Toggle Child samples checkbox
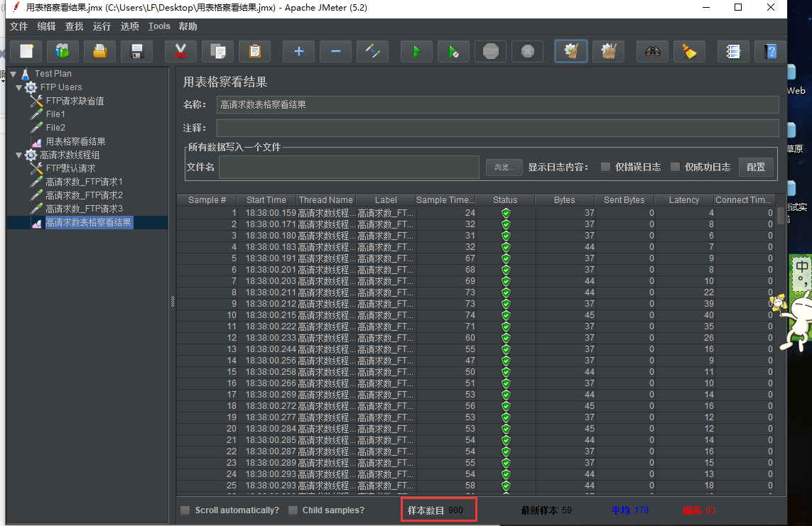This screenshot has height=526, width=812. tap(293, 510)
